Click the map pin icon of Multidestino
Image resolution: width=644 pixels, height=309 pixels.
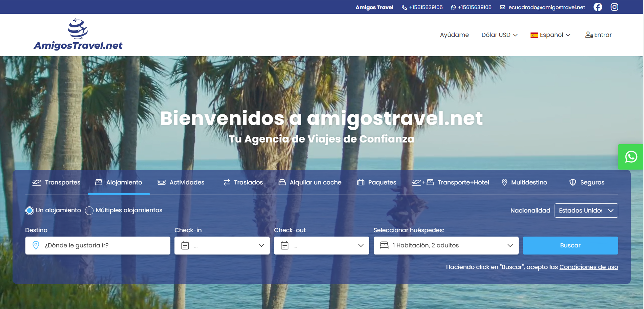point(504,182)
